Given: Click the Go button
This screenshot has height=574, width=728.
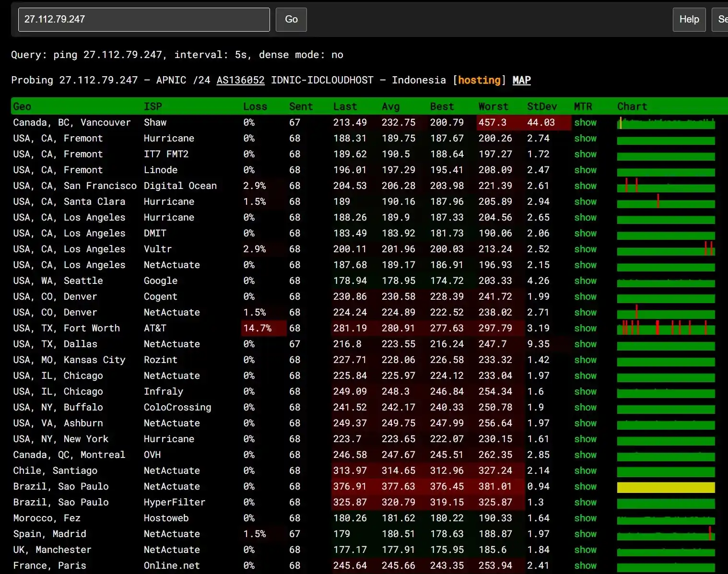Looking at the screenshot, I should [291, 20].
